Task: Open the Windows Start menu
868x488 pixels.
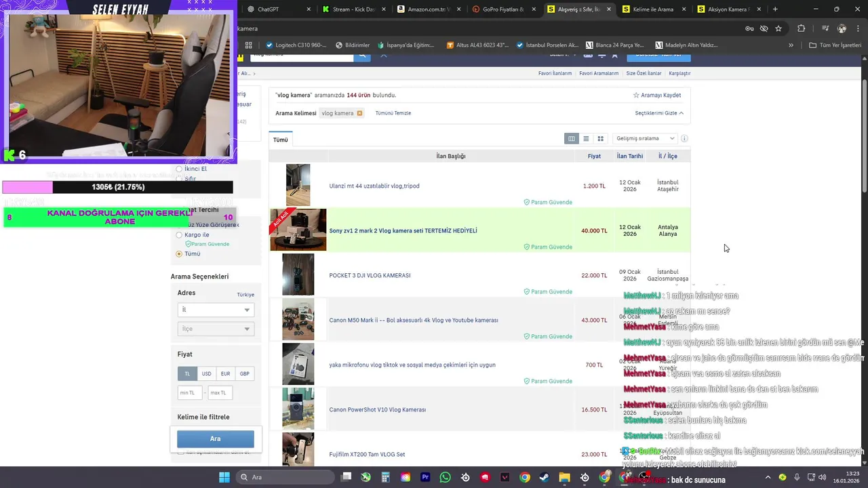Action: (224, 477)
